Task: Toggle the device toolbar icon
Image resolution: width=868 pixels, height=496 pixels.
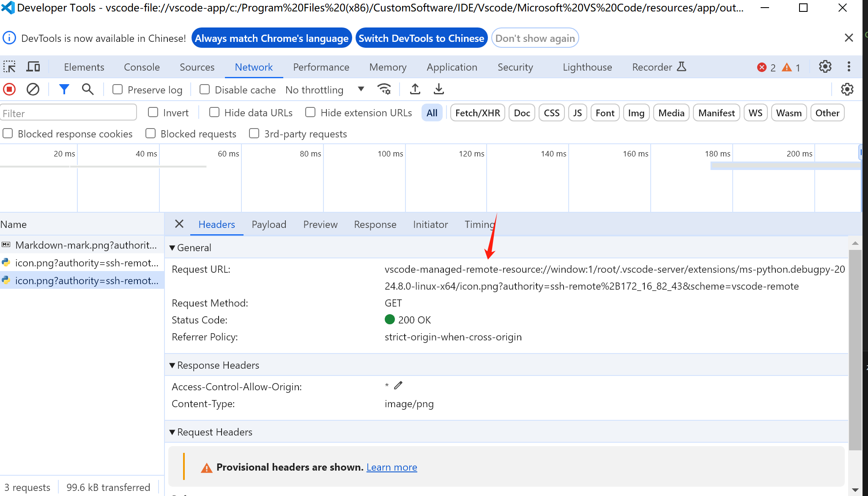Action: click(33, 67)
